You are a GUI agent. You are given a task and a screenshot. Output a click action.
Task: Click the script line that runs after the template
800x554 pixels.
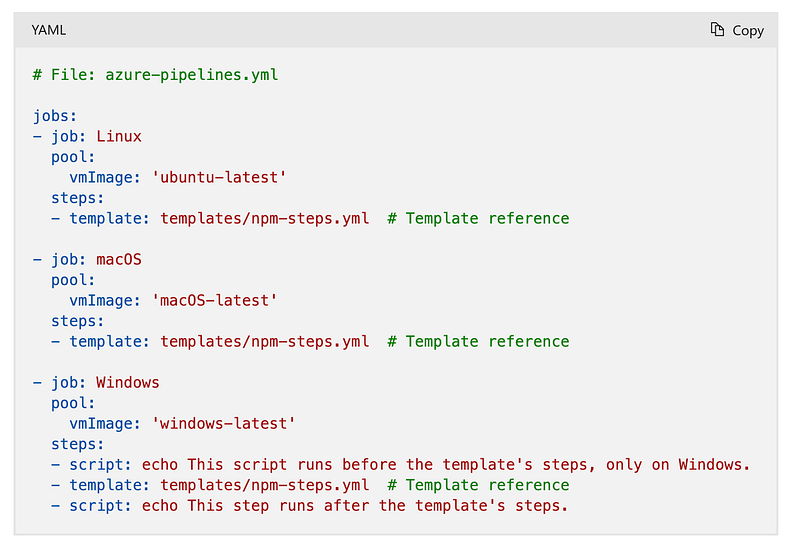354,505
